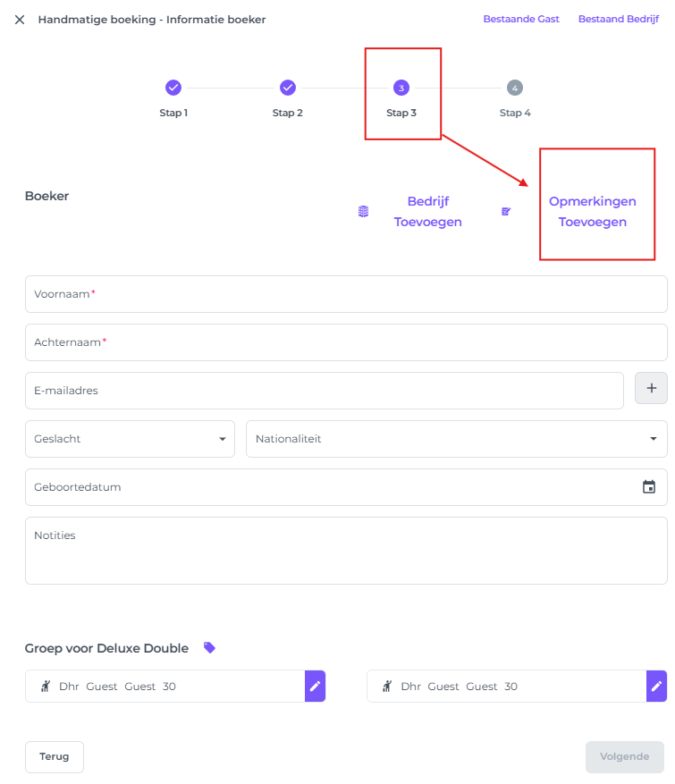Open the Bestaand Bedrijf link
This screenshot has height=784, width=675.
[619, 19]
